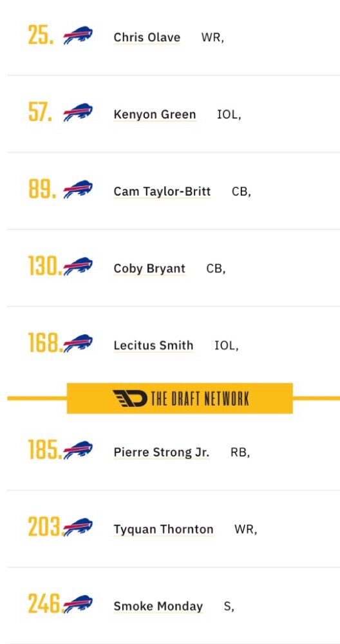Click the Bills logo beside pick 89

[78, 189]
